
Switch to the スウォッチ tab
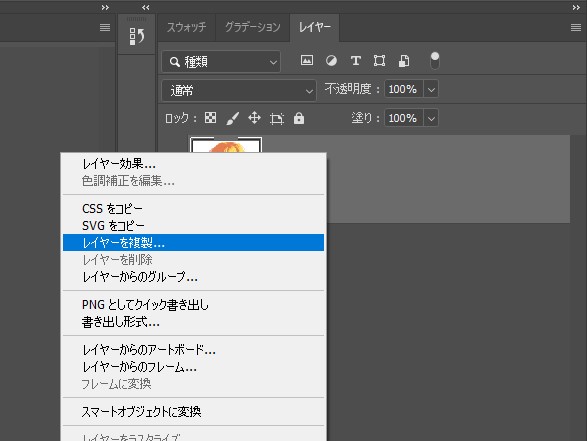[x=186, y=27]
